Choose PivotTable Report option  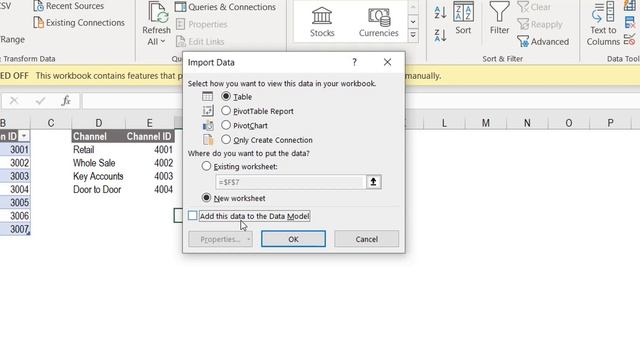tap(226, 111)
